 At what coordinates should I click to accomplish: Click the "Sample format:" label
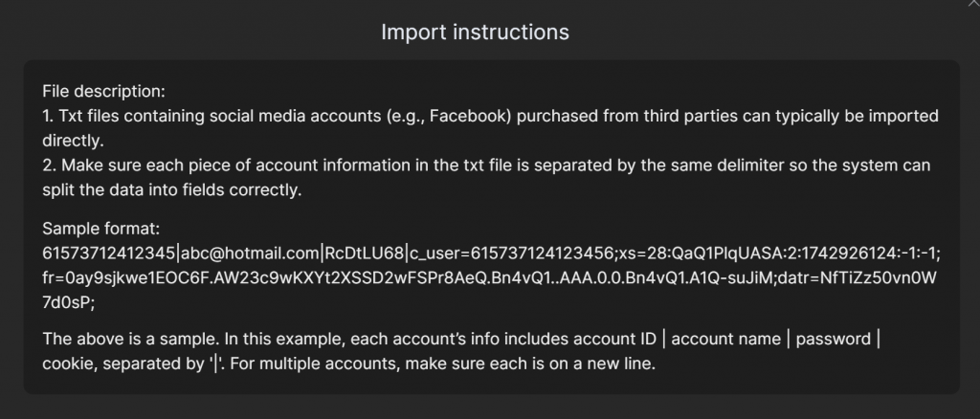pyautogui.click(x=100, y=230)
